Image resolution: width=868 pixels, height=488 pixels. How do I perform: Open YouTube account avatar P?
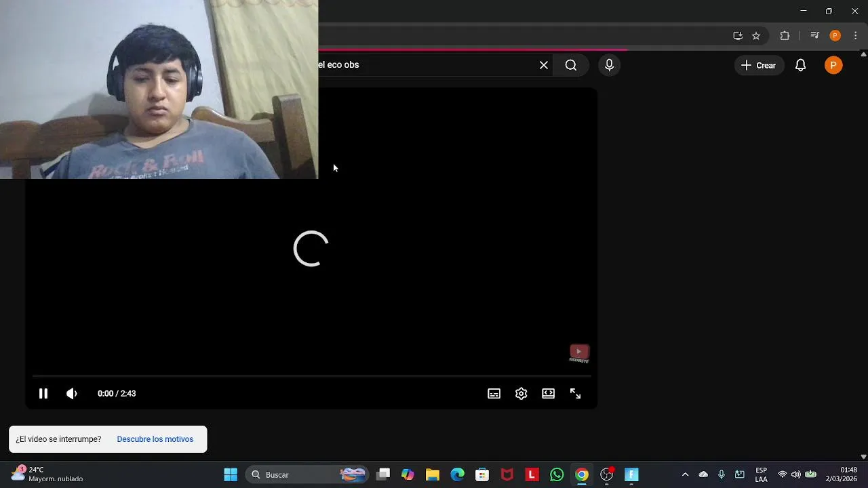833,65
